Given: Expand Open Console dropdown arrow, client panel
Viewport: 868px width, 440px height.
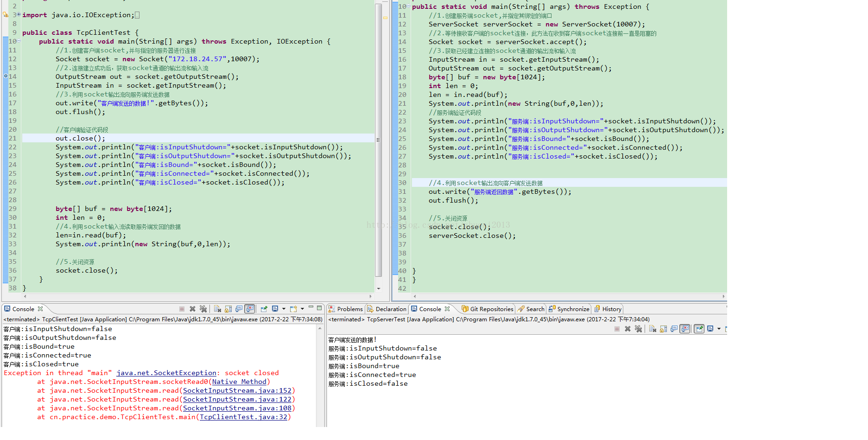Looking at the screenshot, I should tap(302, 309).
